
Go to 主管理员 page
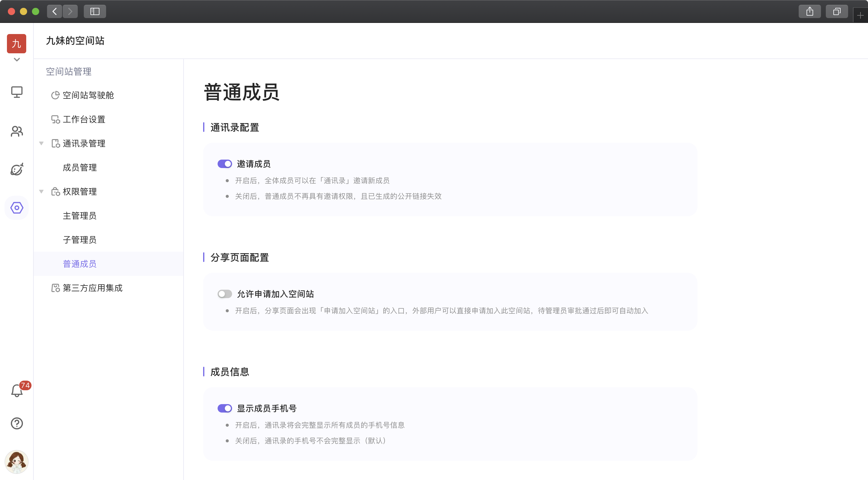click(x=80, y=216)
